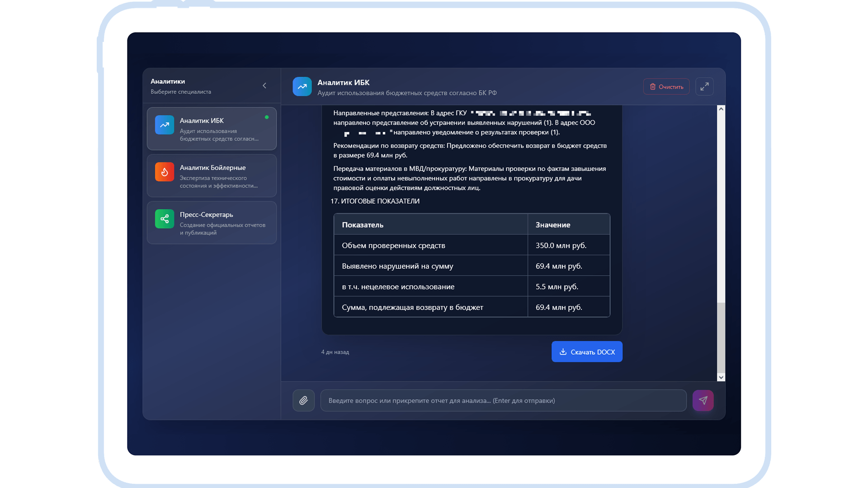Click the paperclip attach file icon

click(x=303, y=400)
